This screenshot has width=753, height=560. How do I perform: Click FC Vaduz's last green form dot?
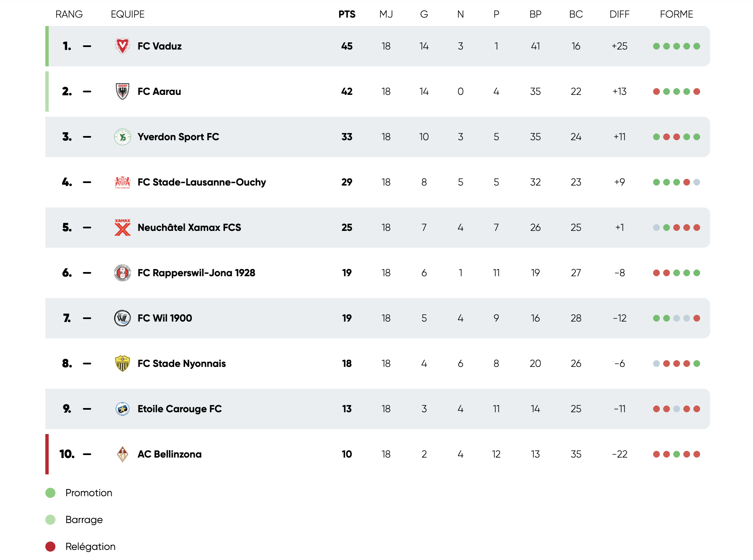[x=697, y=46]
